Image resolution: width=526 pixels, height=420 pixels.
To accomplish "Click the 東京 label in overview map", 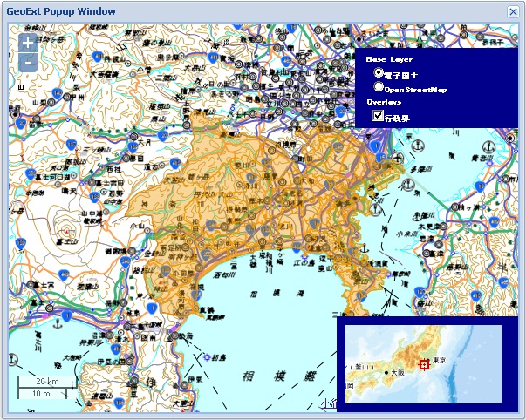I will pyautogui.click(x=439, y=359).
